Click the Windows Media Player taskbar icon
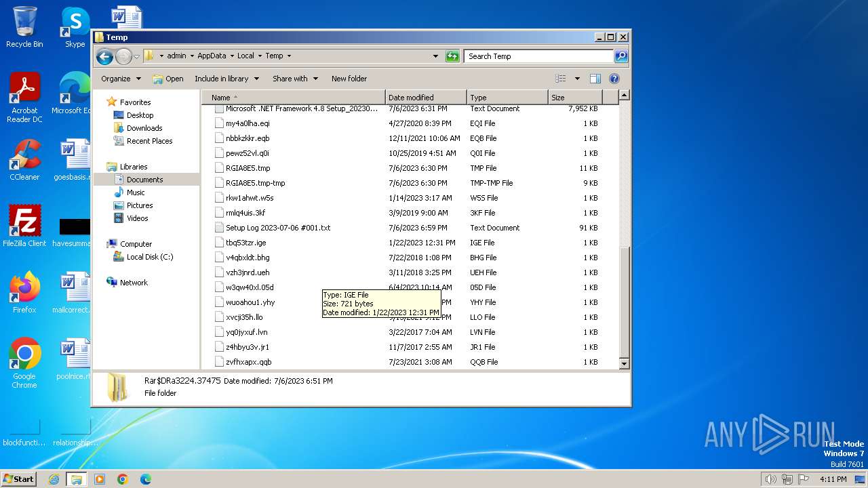Screen dimensions: 868x488 pyautogui.click(x=100, y=479)
